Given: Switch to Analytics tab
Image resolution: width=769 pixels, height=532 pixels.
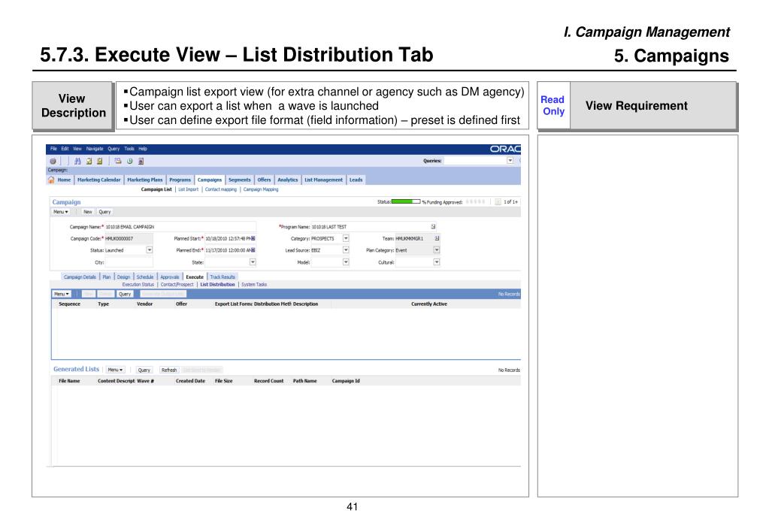Looking at the screenshot, I should click(x=287, y=180).
